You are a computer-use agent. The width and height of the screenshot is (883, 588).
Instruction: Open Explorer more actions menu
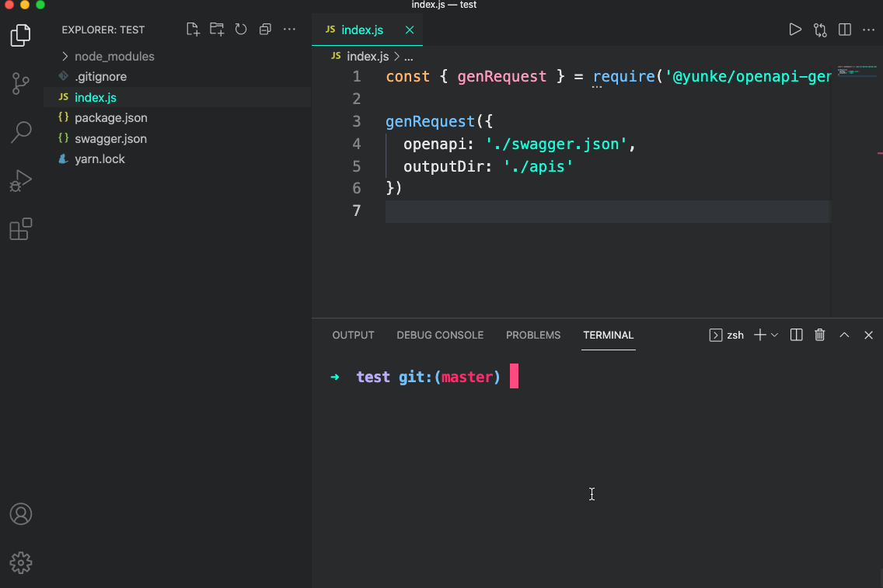click(289, 30)
